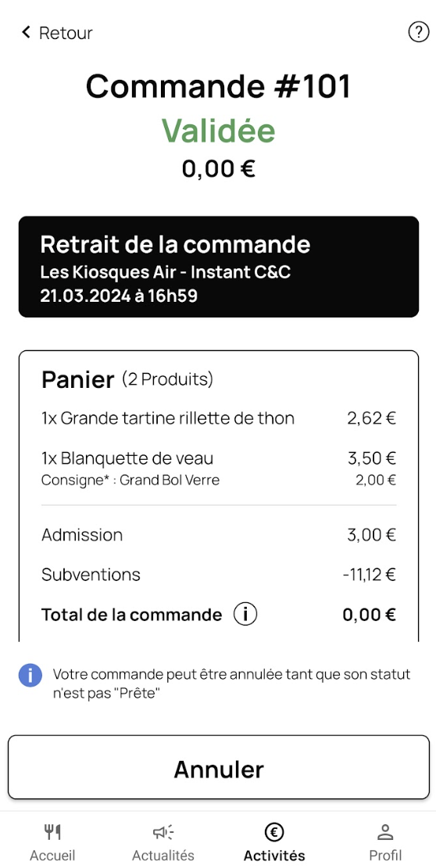Click the Subventions amount row
This screenshot has height=868, width=436.
pyautogui.click(x=219, y=575)
